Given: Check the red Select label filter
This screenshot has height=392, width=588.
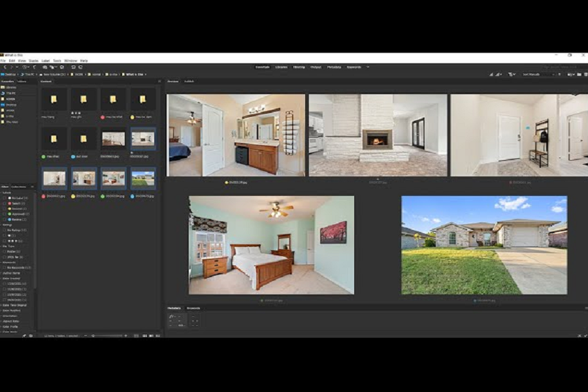Looking at the screenshot, I should (x=5, y=203).
